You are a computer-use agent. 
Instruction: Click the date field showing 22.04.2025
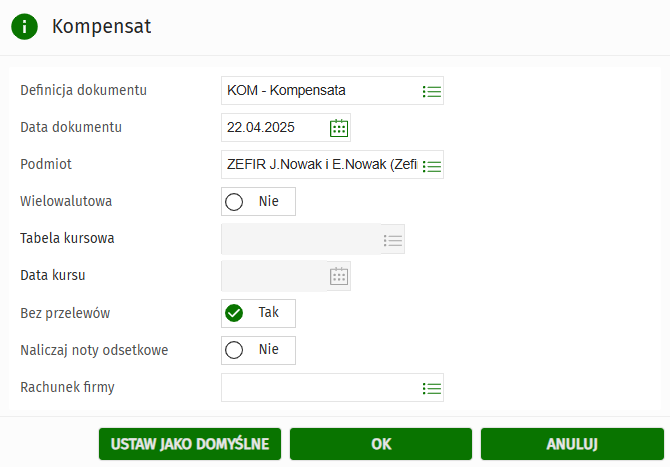[x=274, y=128]
